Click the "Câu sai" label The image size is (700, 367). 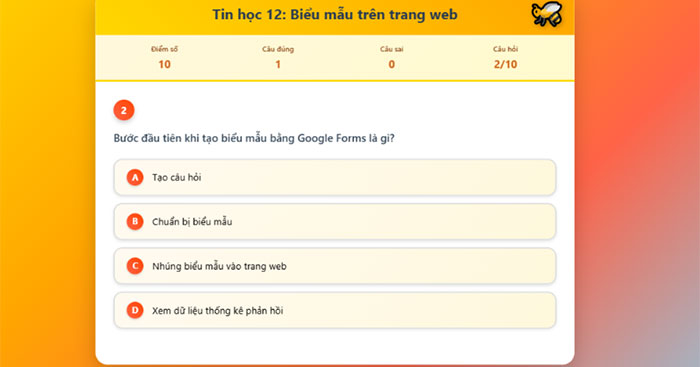coord(392,49)
